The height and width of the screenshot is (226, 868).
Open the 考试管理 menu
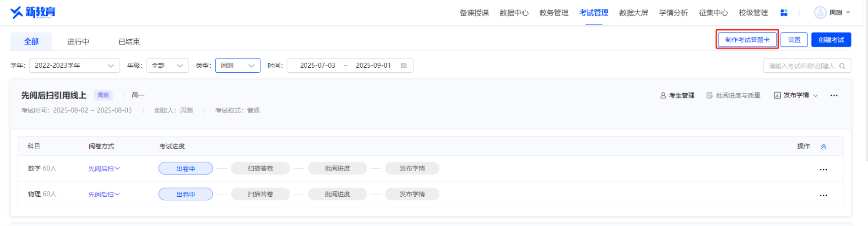coord(594,13)
